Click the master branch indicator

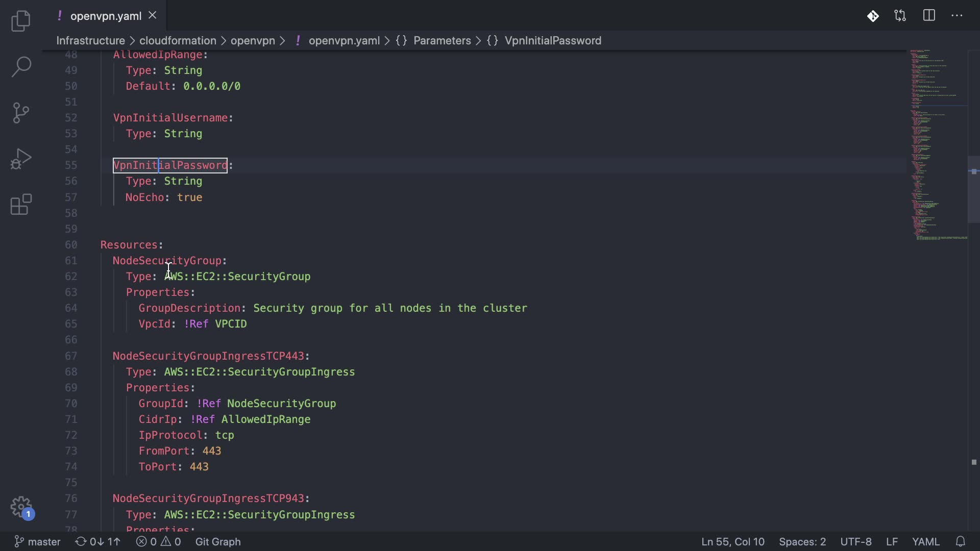pyautogui.click(x=38, y=541)
